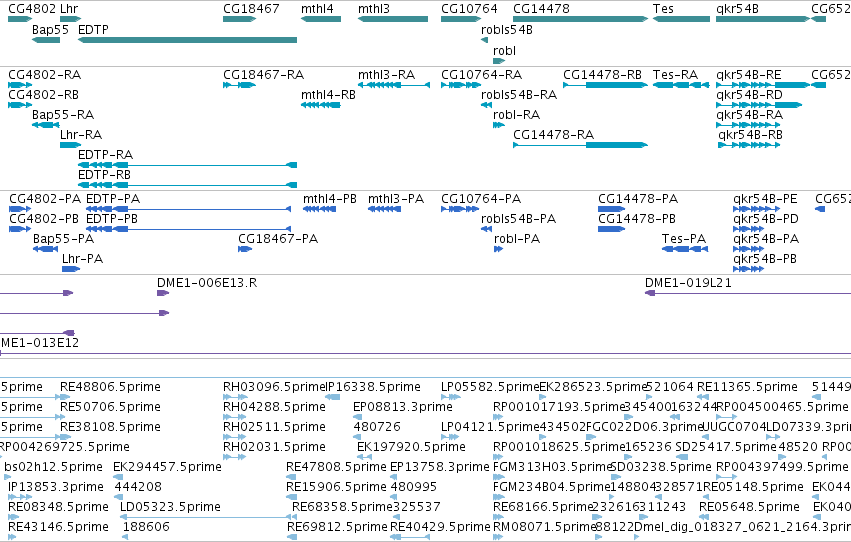The height and width of the screenshot is (542, 851).
Task: Click the qkr54B-RD transcript label
Action: 749,94
